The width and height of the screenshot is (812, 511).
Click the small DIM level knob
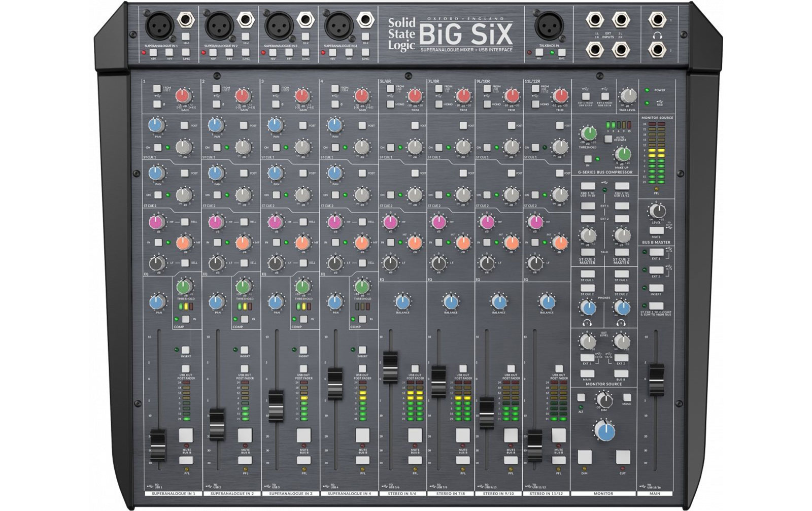[604, 399]
